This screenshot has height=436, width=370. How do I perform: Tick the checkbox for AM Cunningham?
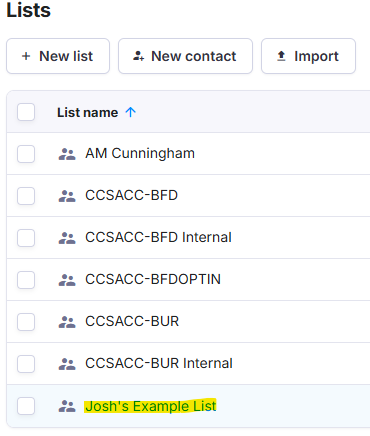(x=26, y=154)
